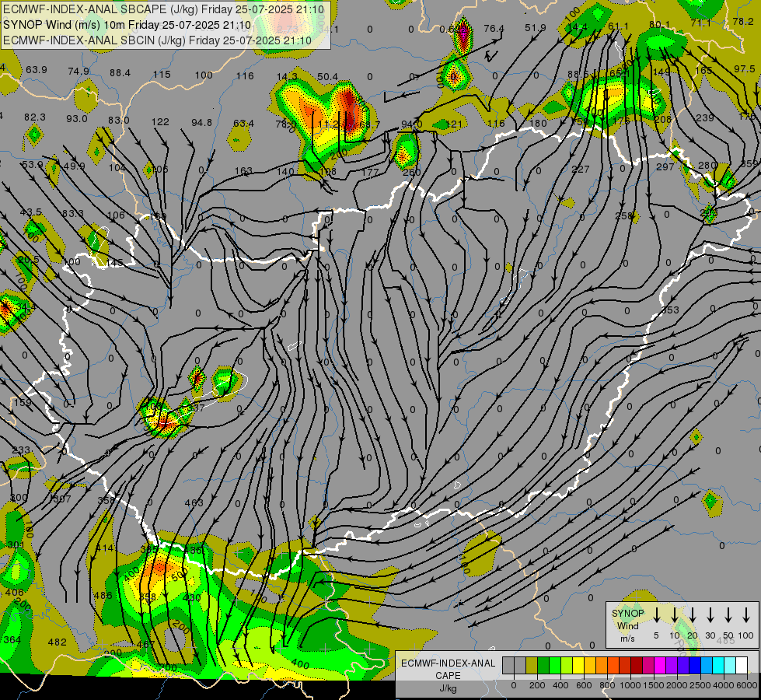The height and width of the screenshot is (700, 761).
Task: Select the magenta swatch in CAPE colorbar
Action: (660, 666)
